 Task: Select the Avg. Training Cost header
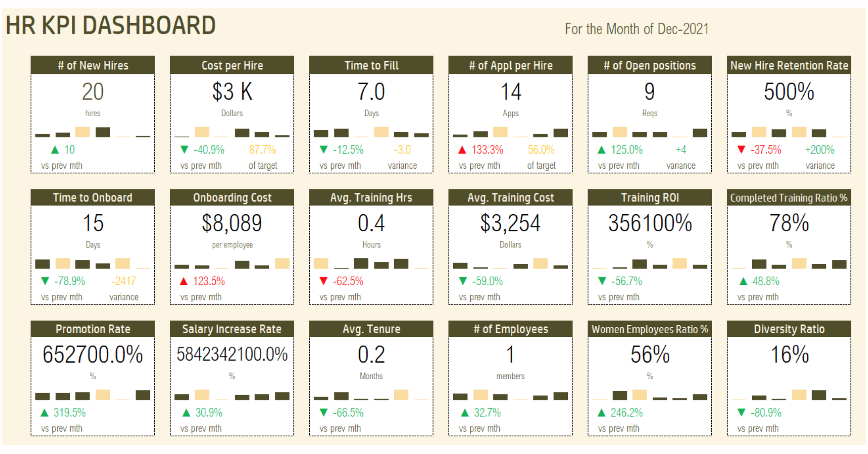click(510, 197)
